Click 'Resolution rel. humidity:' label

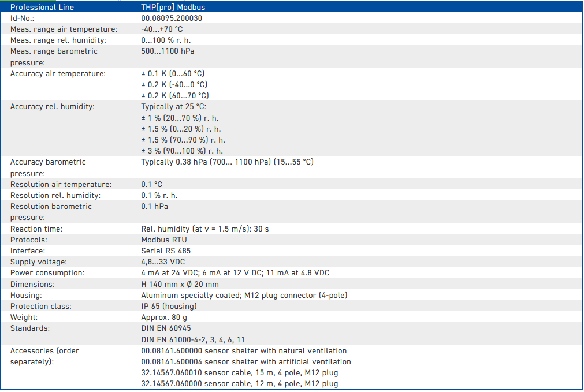pos(55,196)
